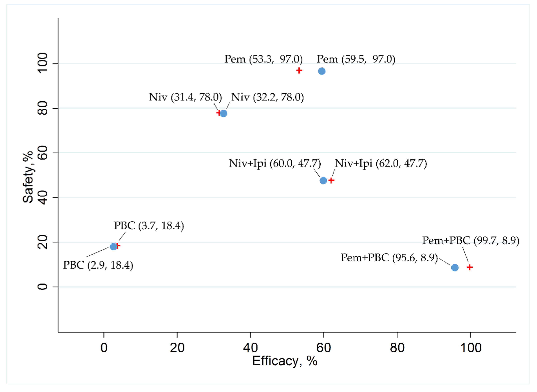Click the blue circle marker for Pem

[322, 71]
